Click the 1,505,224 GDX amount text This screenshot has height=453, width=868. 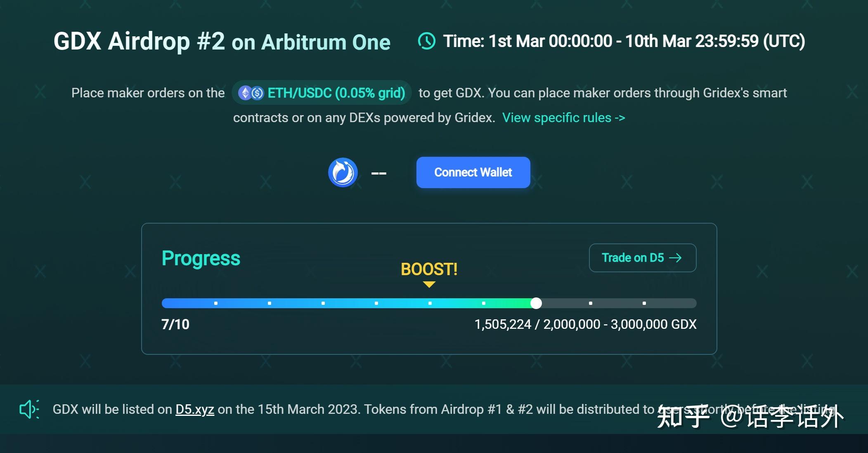tap(502, 324)
